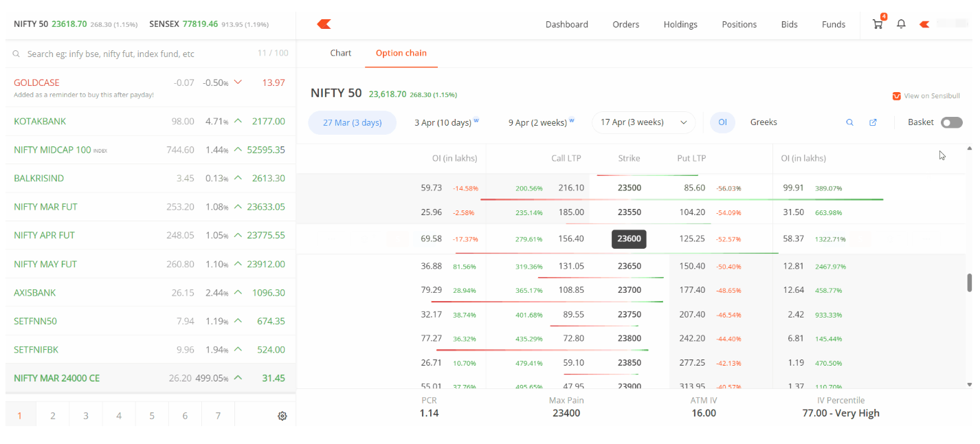Switch option chain view to OI
This screenshot has height=444, width=980.
pyautogui.click(x=722, y=122)
